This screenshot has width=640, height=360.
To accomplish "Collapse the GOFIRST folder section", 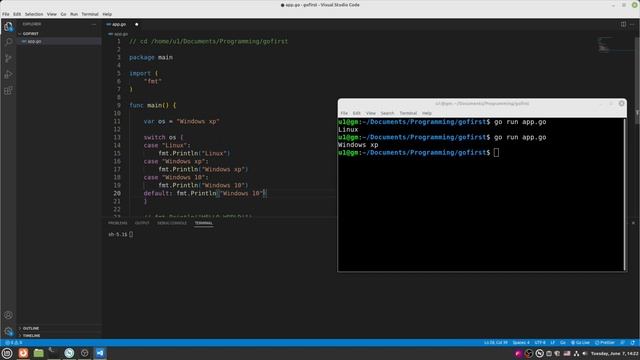I will [x=59, y=33].
